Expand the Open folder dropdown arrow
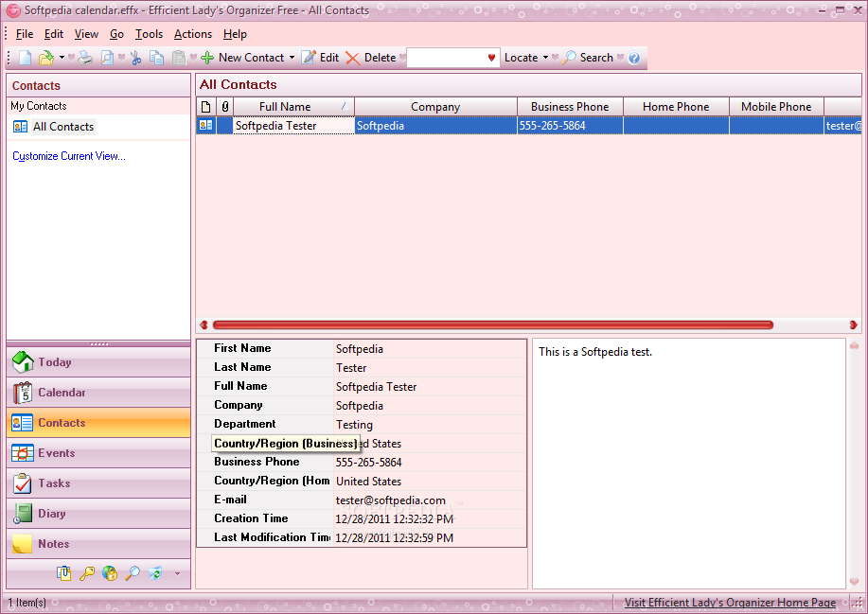868x614 pixels. [x=62, y=58]
